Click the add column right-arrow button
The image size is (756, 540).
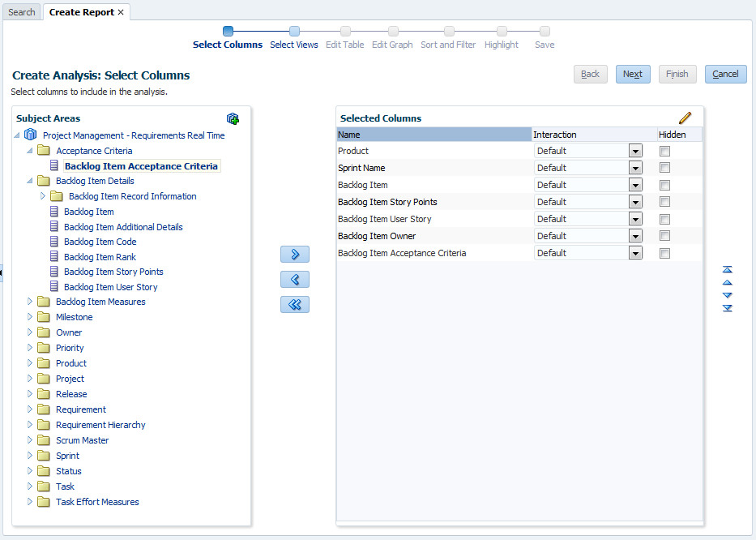point(294,255)
